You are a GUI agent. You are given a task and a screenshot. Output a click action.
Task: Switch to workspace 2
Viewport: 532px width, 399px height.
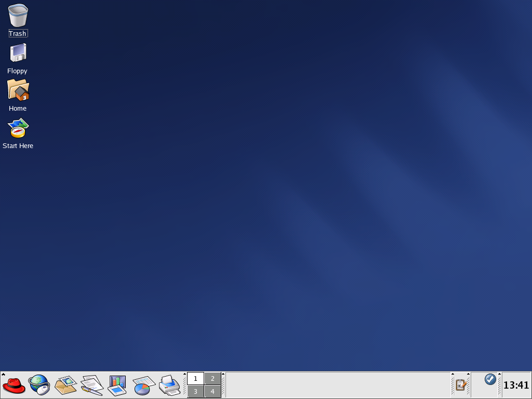pos(212,379)
